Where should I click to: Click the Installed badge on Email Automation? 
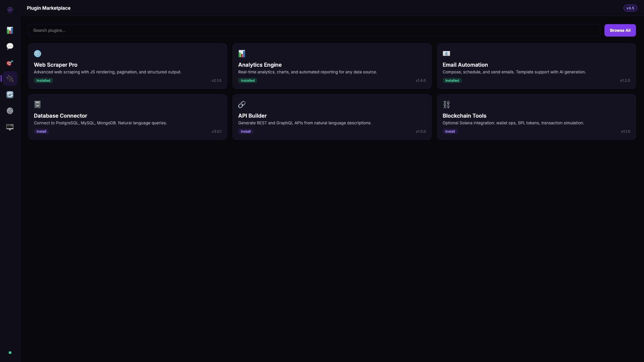(x=452, y=80)
